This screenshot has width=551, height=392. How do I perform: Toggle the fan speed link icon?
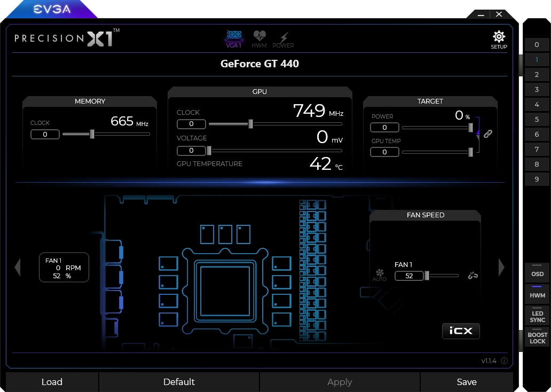(x=473, y=275)
